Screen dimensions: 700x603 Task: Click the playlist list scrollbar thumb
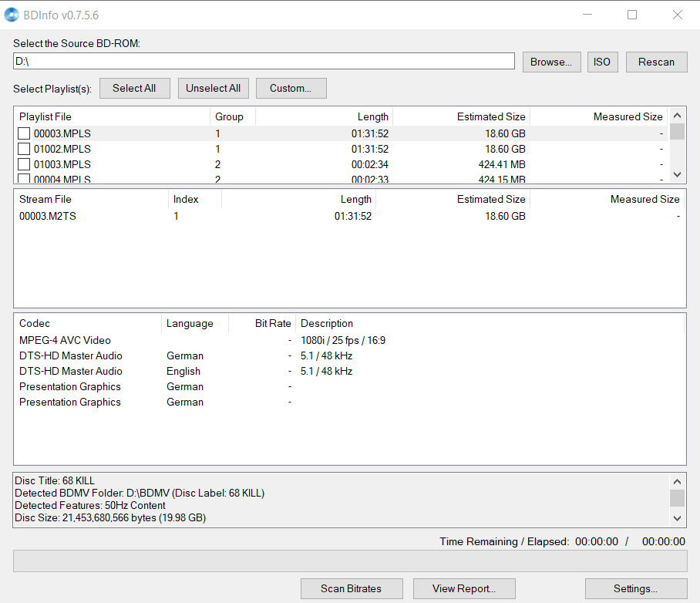677,131
